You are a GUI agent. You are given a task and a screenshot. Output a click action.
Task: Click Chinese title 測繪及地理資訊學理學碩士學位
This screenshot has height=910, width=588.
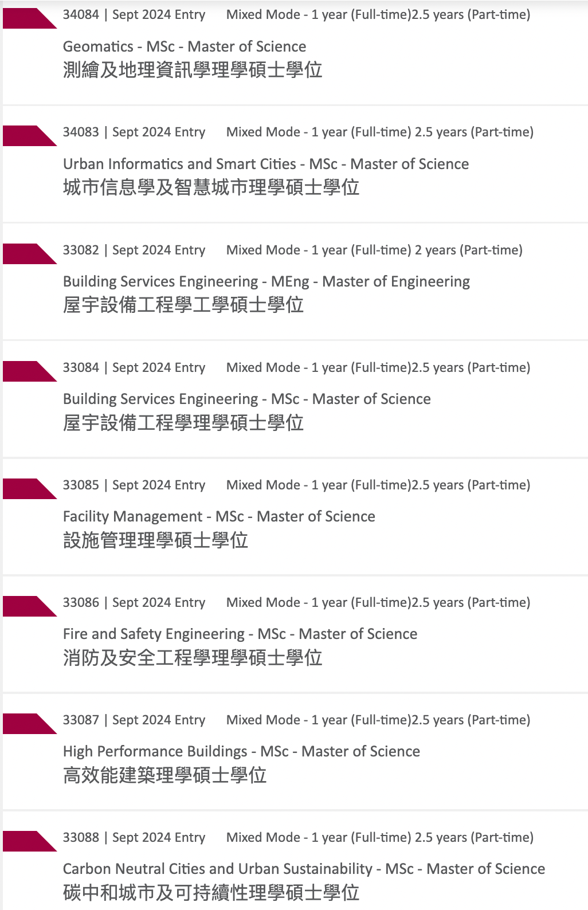pos(193,70)
